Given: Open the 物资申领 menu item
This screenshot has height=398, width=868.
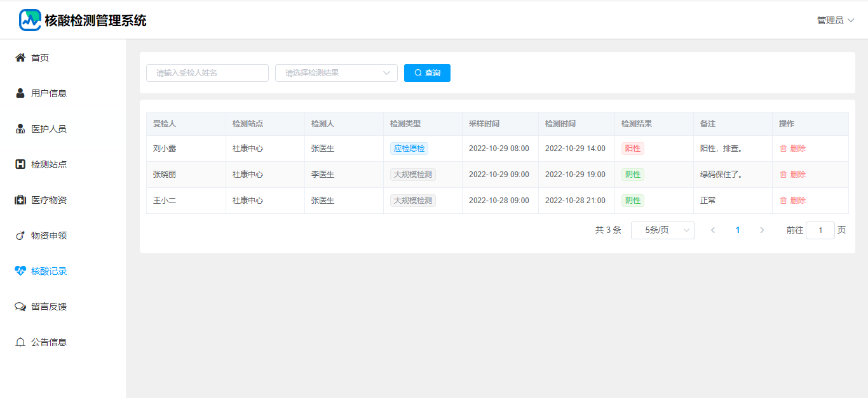Looking at the screenshot, I should coord(49,235).
